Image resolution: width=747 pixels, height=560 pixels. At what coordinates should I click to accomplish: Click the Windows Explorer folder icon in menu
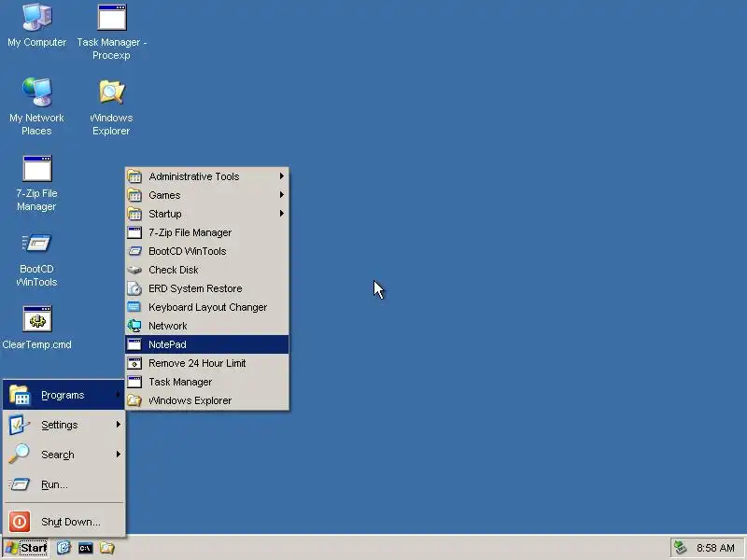click(x=134, y=400)
